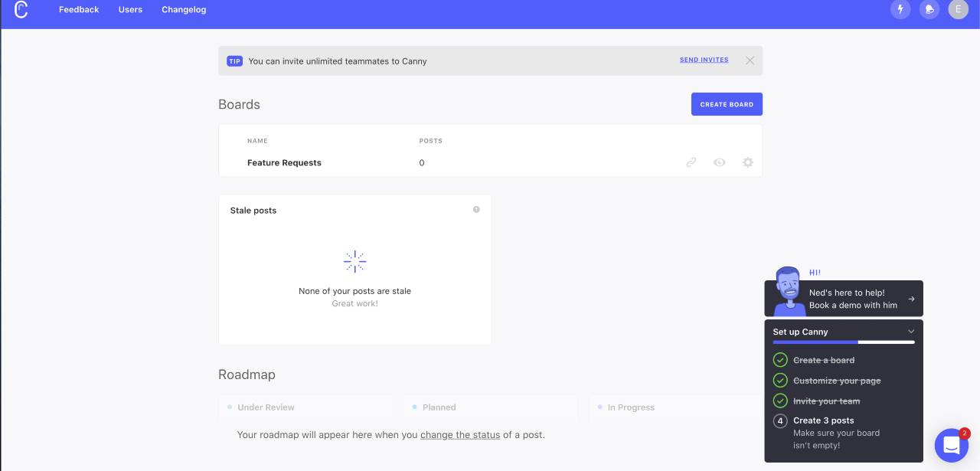980x471 pixels.
Task: Click the NAME column header
Action: [257, 141]
